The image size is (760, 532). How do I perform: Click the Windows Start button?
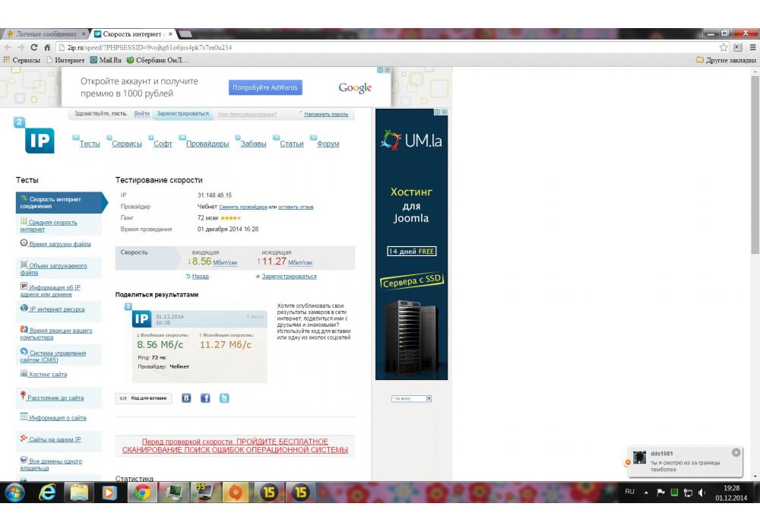(15, 492)
